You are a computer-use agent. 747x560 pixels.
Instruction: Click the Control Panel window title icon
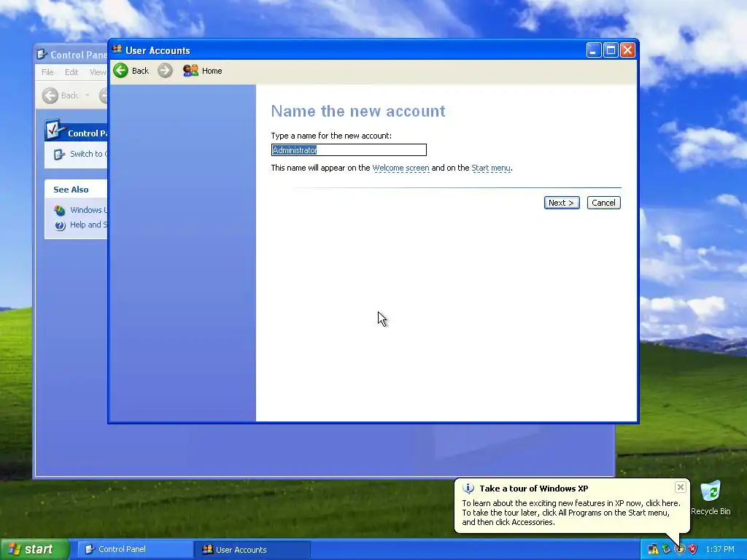tap(42, 54)
